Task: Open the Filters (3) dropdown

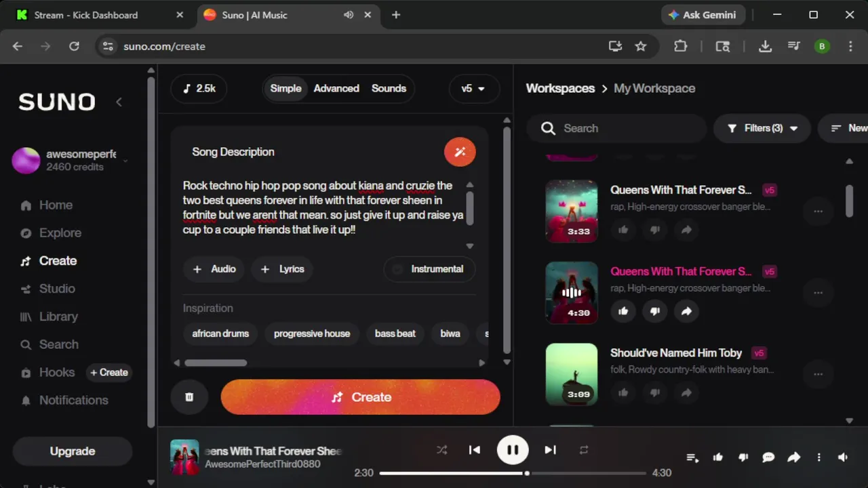Action: [x=762, y=128]
